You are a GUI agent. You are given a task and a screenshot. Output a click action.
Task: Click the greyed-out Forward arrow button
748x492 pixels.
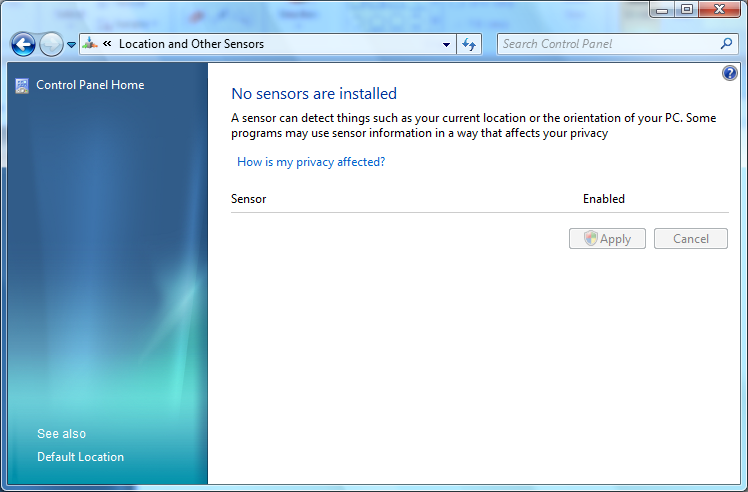click(51, 45)
